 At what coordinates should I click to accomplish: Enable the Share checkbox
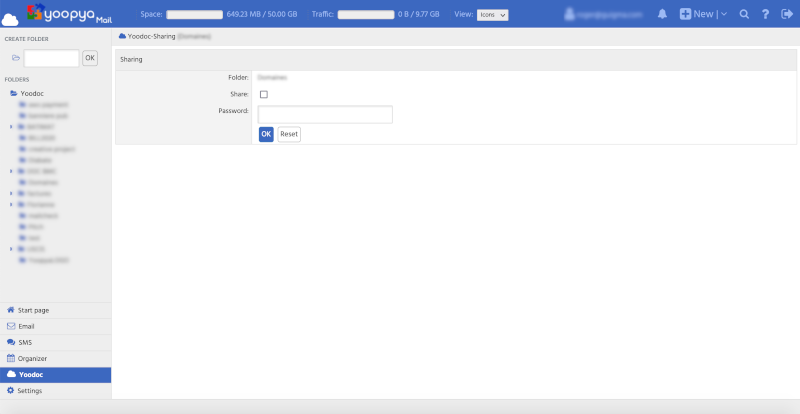tap(264, 94)
